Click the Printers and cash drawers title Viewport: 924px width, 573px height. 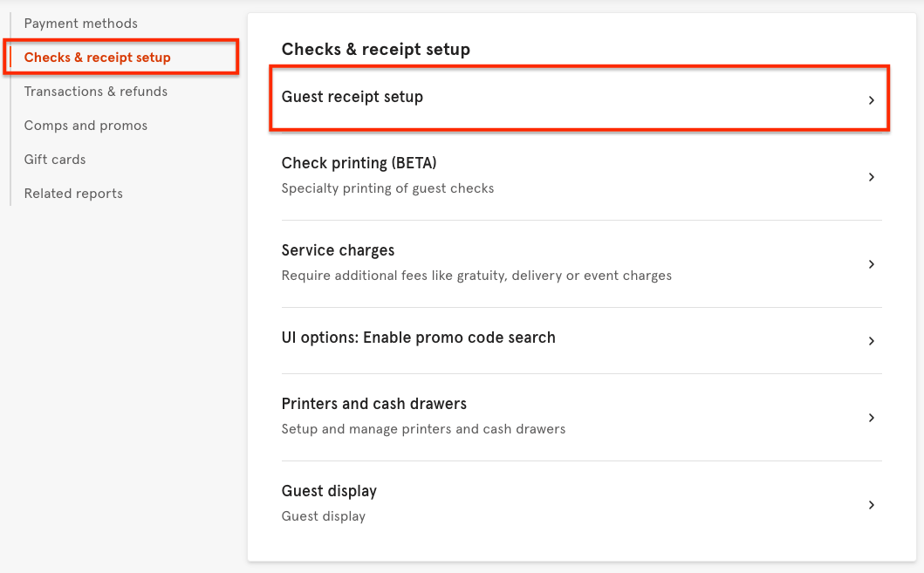point(373,404)
